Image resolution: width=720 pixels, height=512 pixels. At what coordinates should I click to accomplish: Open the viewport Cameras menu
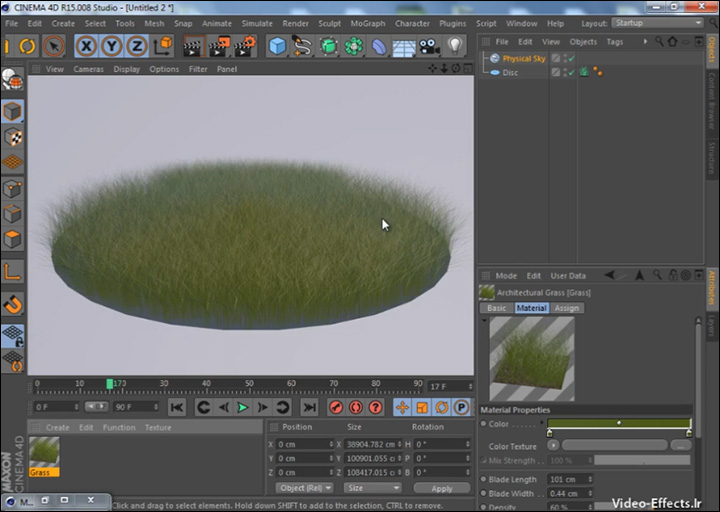(88, 69)
